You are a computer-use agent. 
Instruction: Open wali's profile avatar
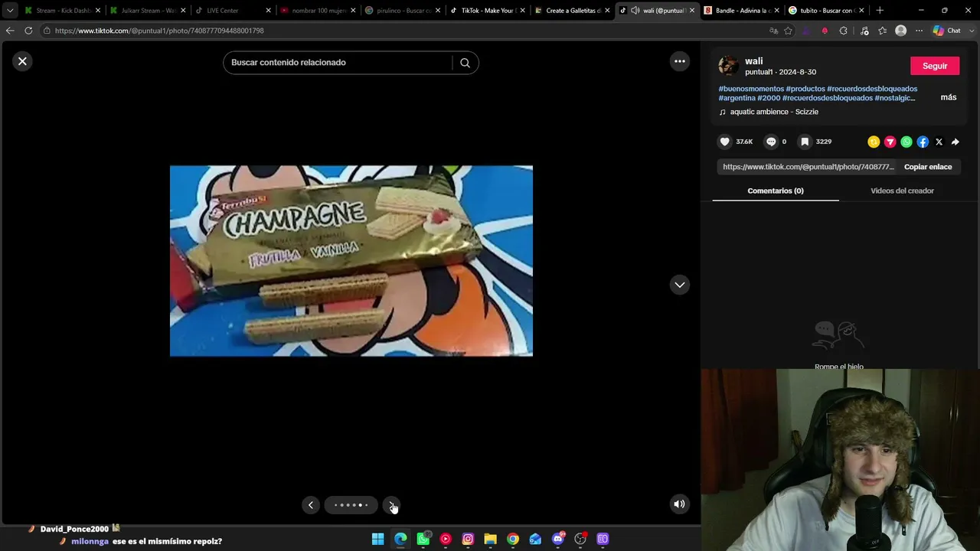pyautogui.click(x=728, y=66)
